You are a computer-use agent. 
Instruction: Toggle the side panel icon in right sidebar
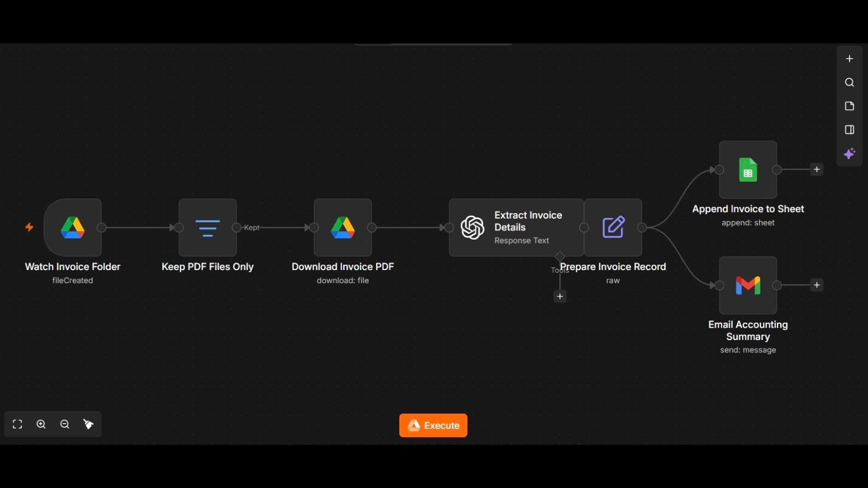click(x=850, y=130)
